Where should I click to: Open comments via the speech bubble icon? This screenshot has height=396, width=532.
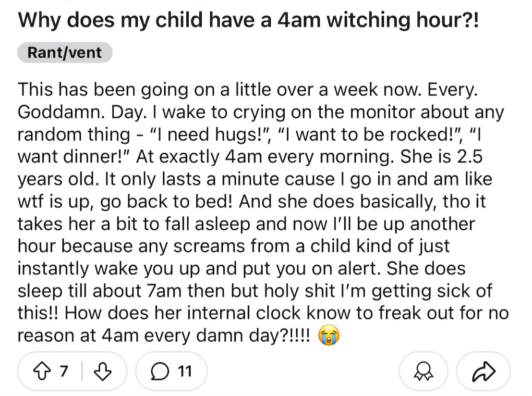click(x=160, y=371)
